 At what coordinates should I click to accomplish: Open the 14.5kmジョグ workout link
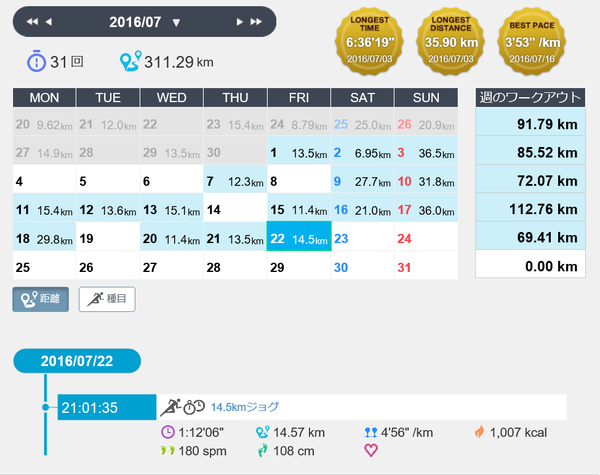[x=245, y=407]
